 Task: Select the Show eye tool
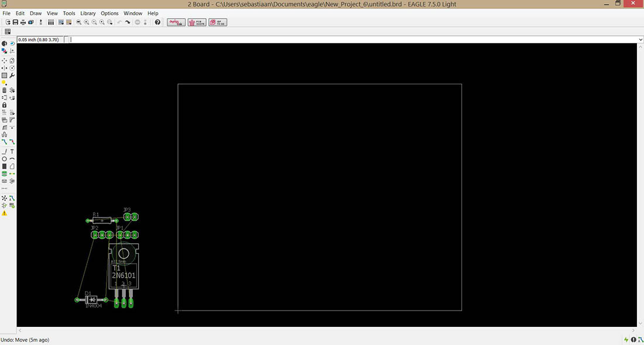(x=12, y=43)
